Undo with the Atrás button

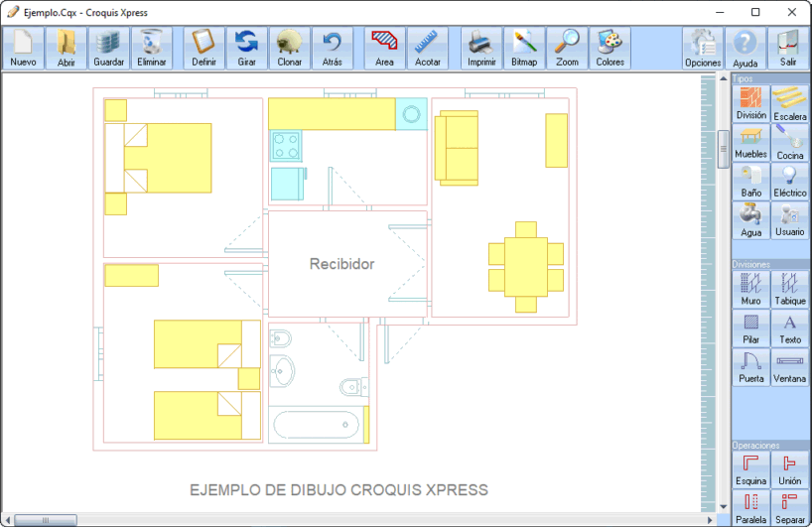(x=333, y=48)
